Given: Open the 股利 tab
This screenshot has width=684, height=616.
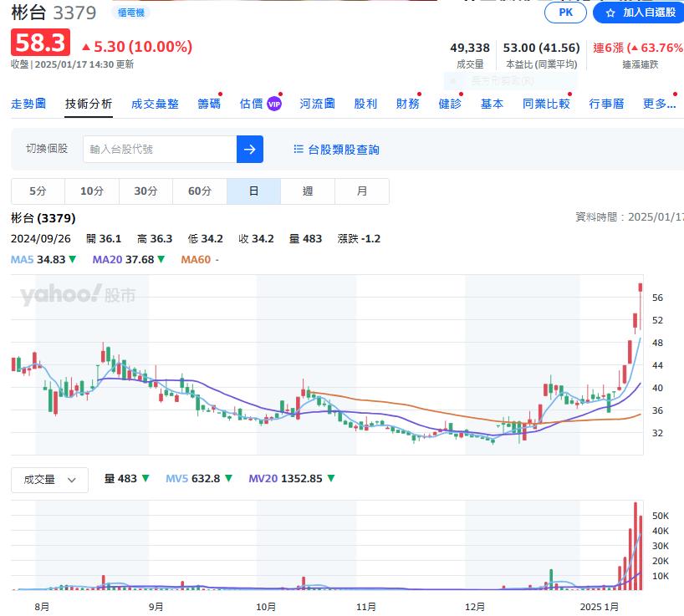Looking at the screenshot, I should (365, 104).
